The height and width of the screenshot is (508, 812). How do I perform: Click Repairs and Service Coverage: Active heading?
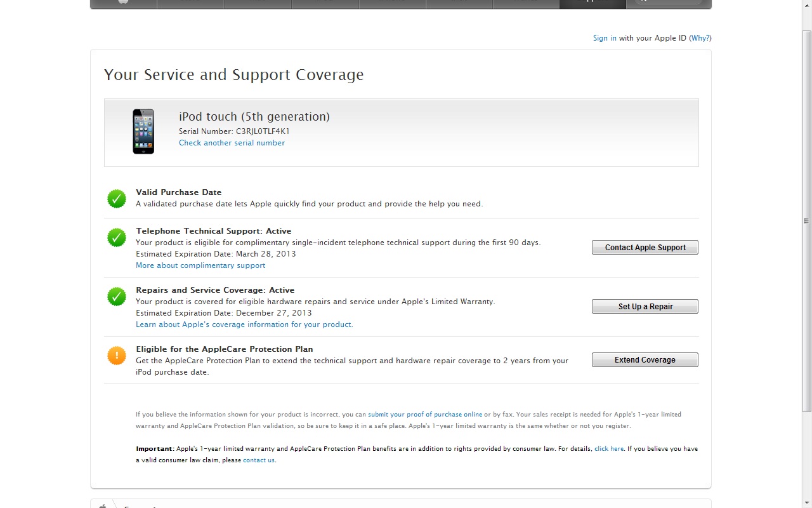point(215,290)
